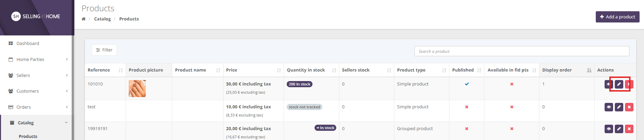Image resolution: width=644 pixels, height=140 pixels.
Task: View the test product with eye icon
Action: (609, 107)
